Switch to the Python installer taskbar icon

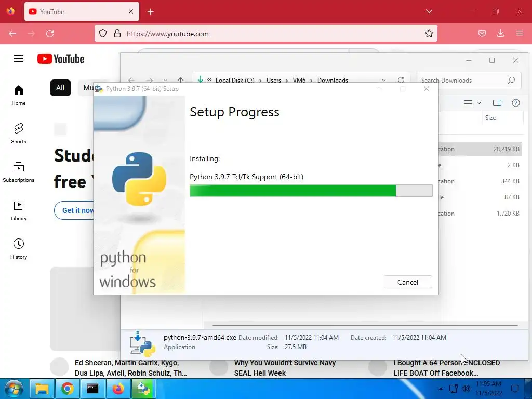(143, 389)
